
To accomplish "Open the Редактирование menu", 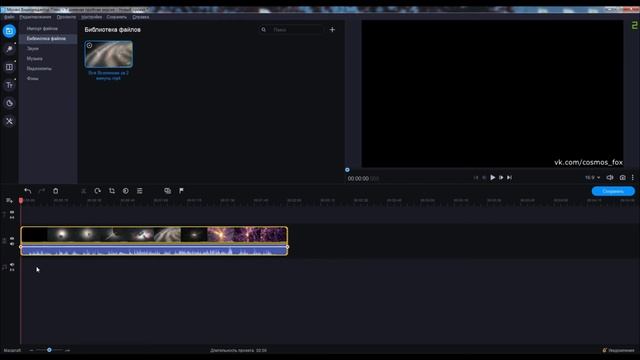I will [x=35, y=17].
